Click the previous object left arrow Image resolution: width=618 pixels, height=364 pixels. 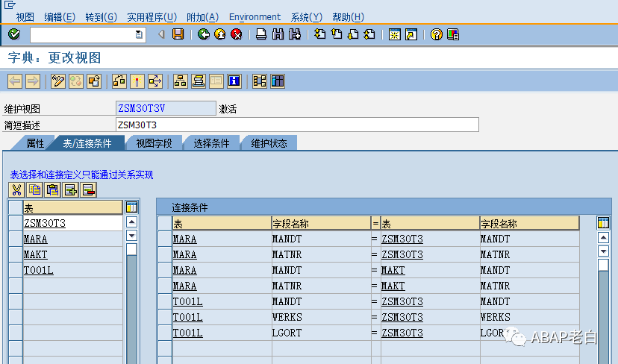pos(15,81)
